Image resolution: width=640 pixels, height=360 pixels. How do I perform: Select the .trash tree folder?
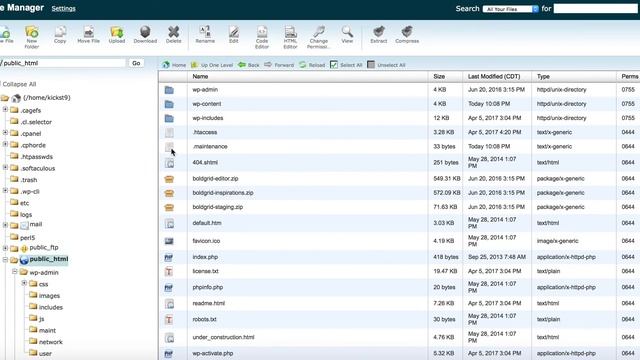pyautogui.click(x=29, y=180)
